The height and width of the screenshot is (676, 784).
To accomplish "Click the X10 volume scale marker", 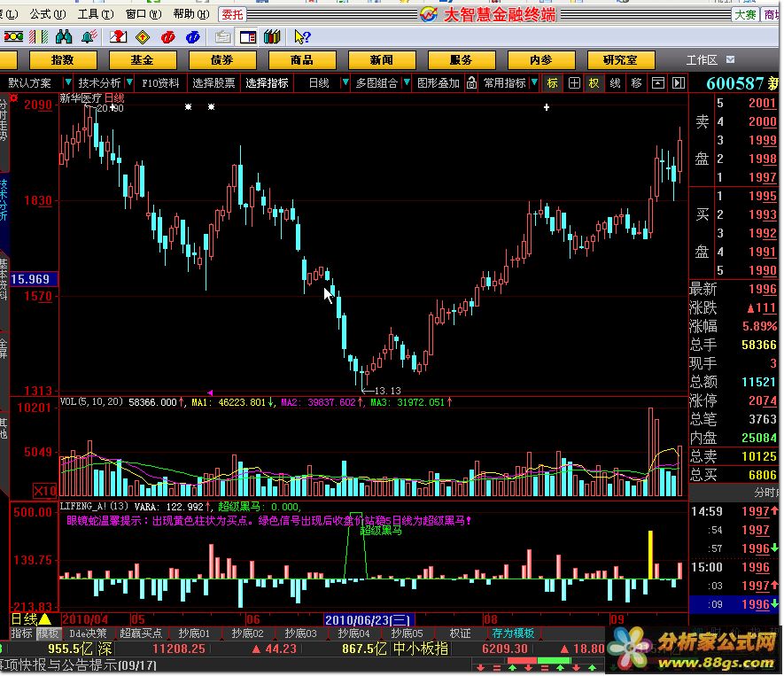I will 45,491.
